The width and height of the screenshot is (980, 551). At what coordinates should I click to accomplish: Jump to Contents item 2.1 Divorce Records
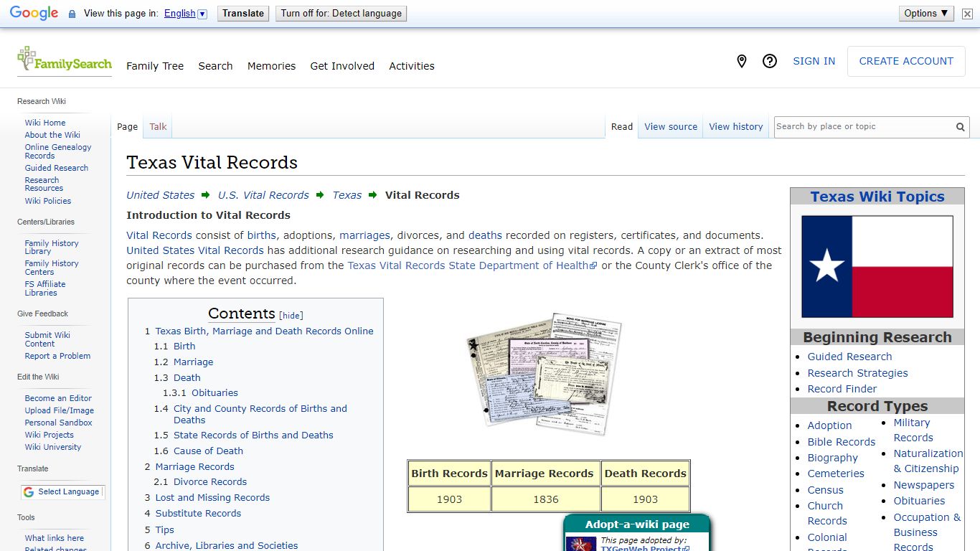click(x=210, y=482)
